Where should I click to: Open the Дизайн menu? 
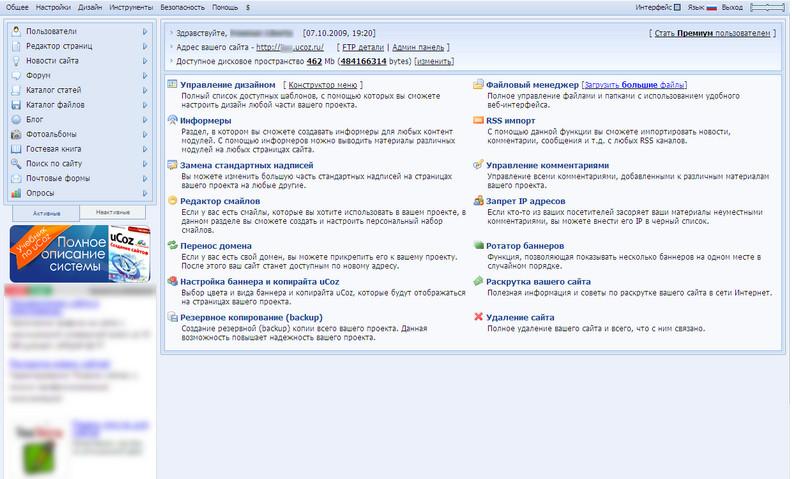(x=90, y=8)
